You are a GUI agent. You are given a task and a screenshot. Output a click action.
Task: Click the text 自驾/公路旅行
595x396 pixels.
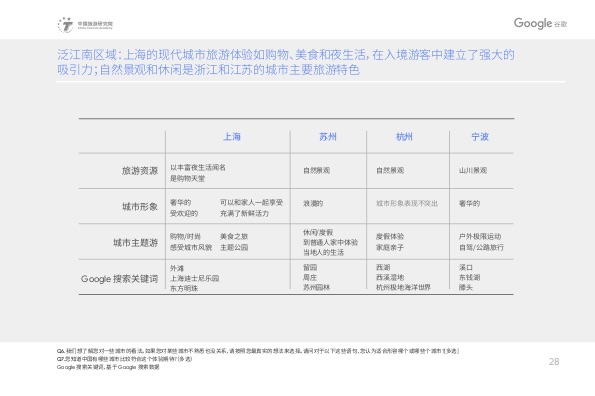tap(481, 247)
